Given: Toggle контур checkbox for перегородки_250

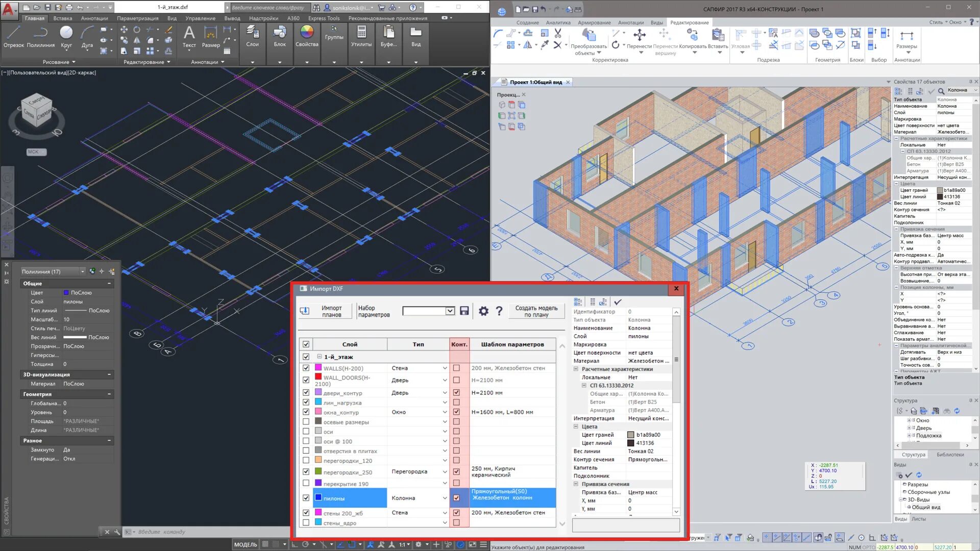Looking at the screenshot, I should tap(456, 471).
